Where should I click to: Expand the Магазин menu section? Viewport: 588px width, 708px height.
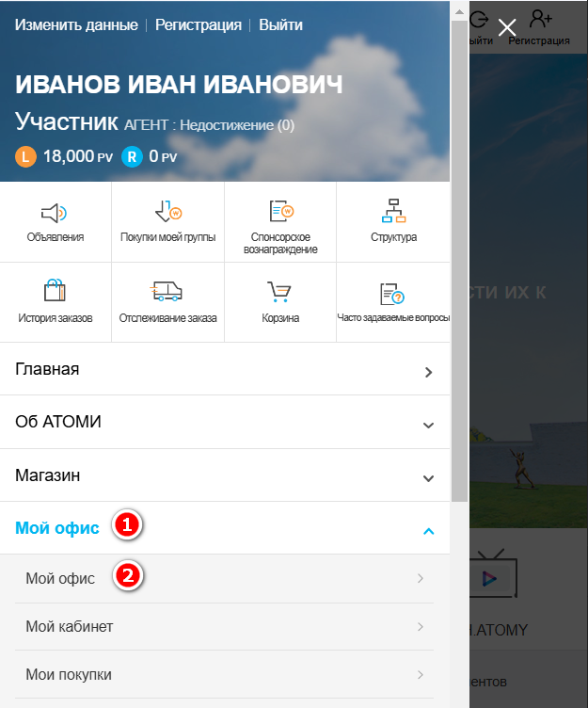(428, 477)
